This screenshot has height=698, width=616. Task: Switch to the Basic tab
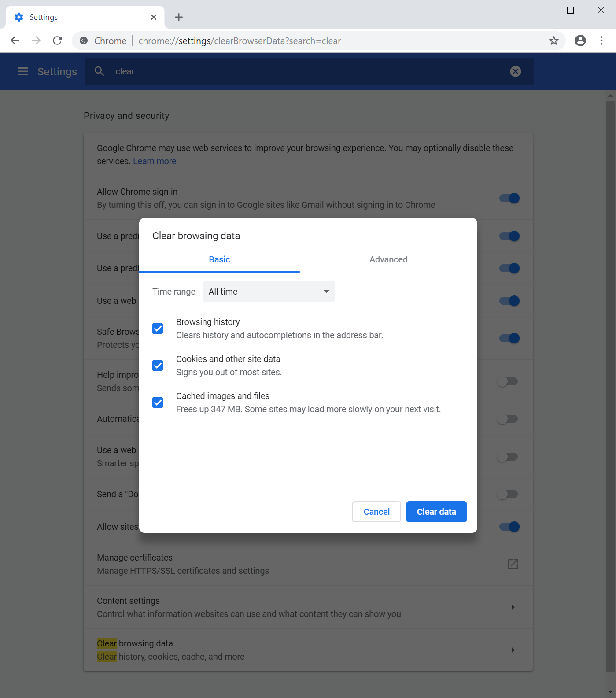click(x=219, y=259)
